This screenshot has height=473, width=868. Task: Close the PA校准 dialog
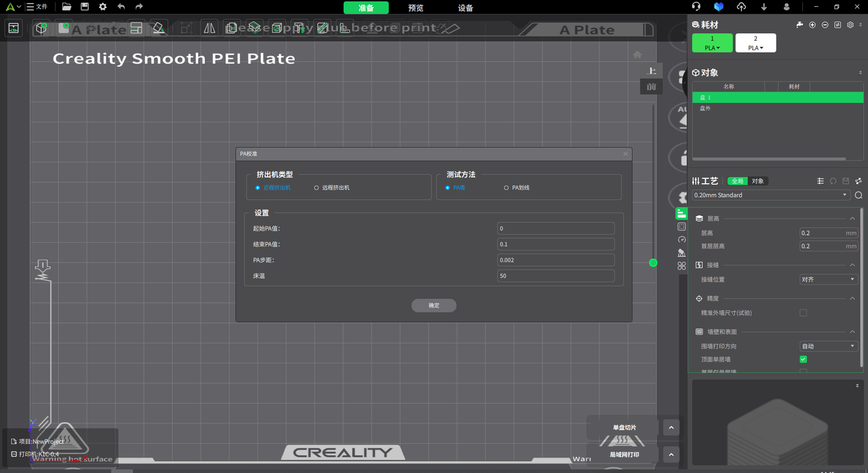point(626,154)
